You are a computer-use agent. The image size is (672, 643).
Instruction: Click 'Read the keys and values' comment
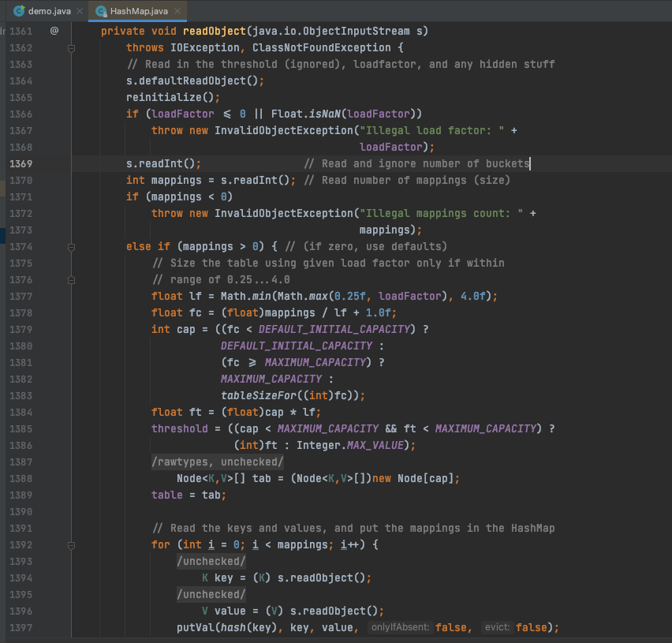pos(353,529)
